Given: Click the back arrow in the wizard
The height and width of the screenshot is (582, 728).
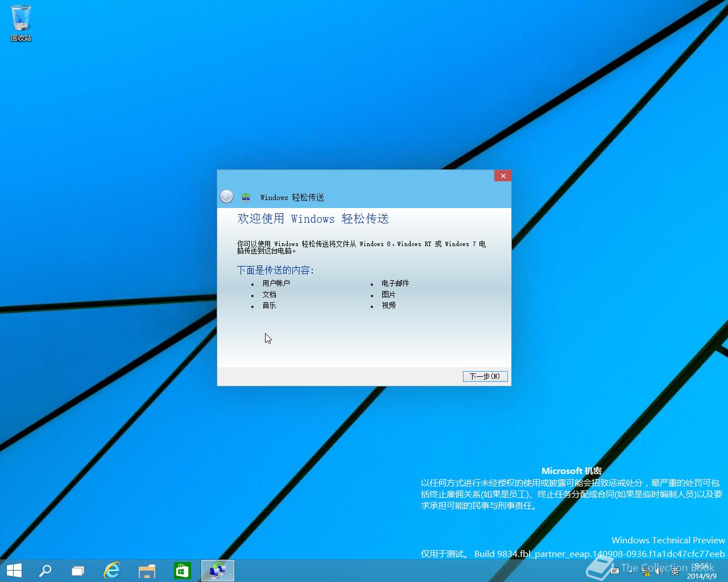Looking at the screenshot, I should [226, 197].
